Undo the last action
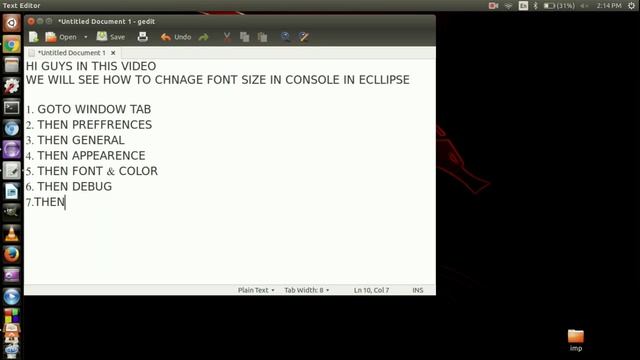640x360 pixels. click(x=176, y=37)
